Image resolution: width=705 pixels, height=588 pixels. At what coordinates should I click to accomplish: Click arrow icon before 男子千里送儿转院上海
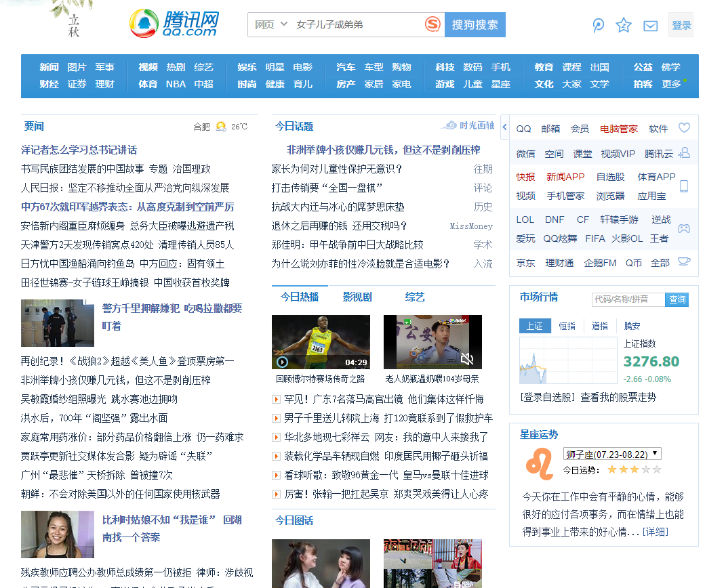(276, 418)
